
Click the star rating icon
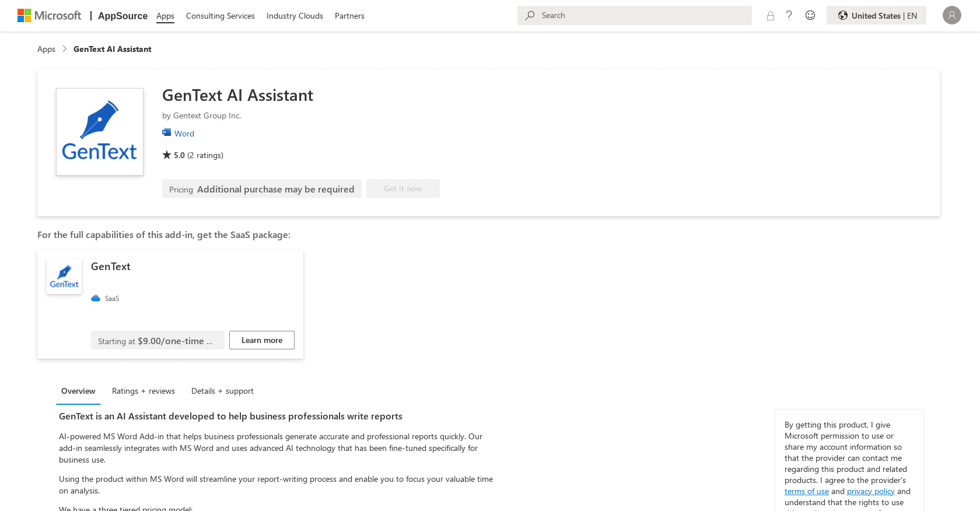[166, 155]
